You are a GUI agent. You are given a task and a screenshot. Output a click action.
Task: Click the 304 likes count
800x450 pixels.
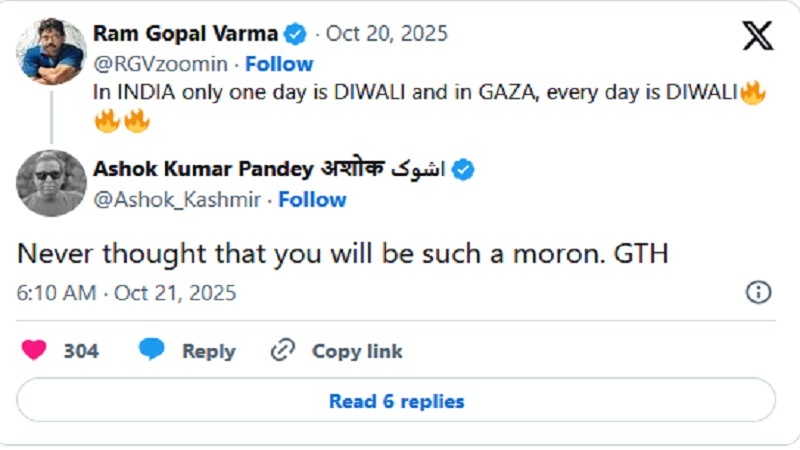click(x=81, y=351)
